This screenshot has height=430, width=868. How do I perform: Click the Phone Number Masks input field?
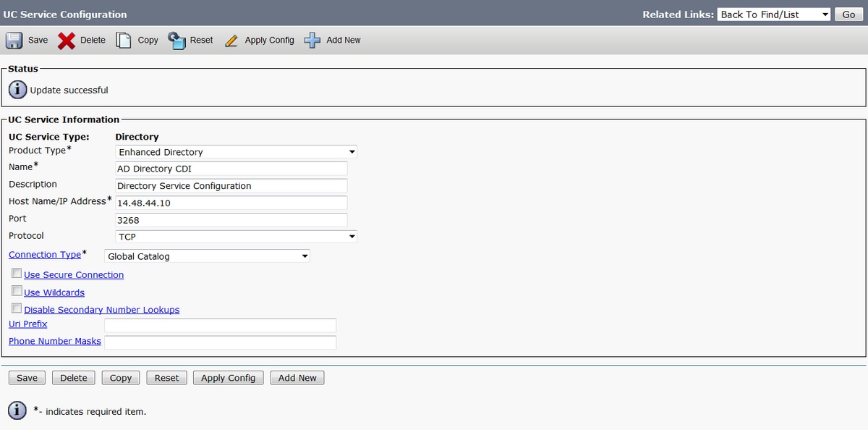[220, 342]
